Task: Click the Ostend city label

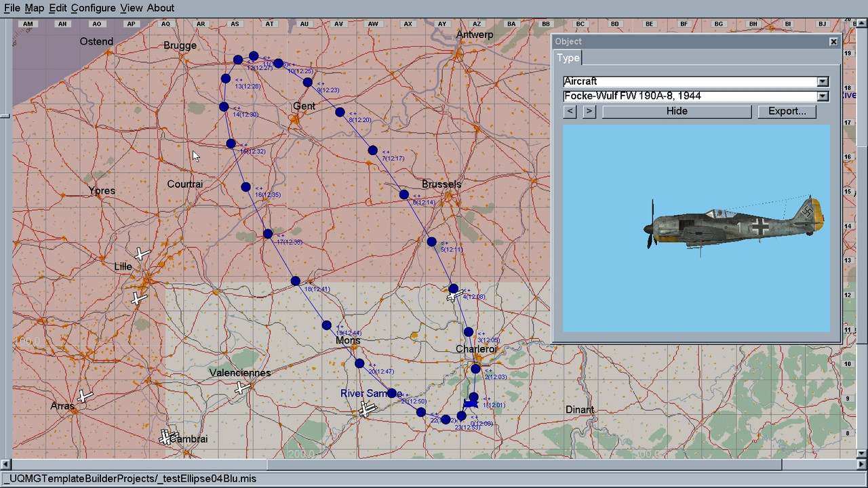Action: (x=96, y=41)
